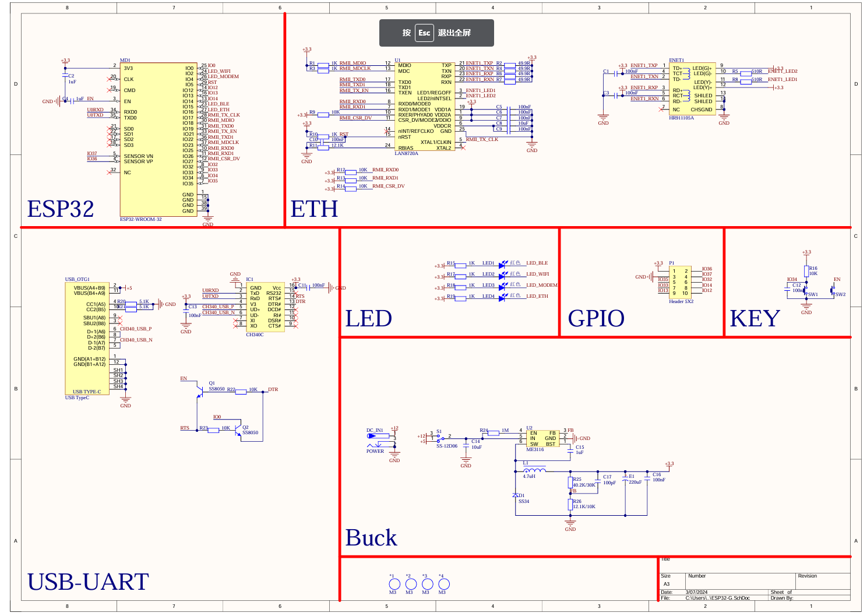Image resolution: width=867 pixels, height=616 pixels.
Task: Click mounting hole *4 M3
Action: (x=443, y=584)
